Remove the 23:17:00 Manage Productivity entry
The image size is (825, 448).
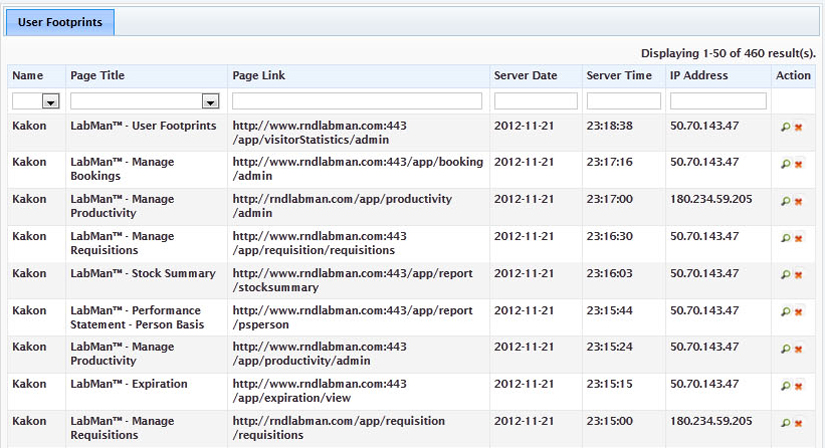798,201
